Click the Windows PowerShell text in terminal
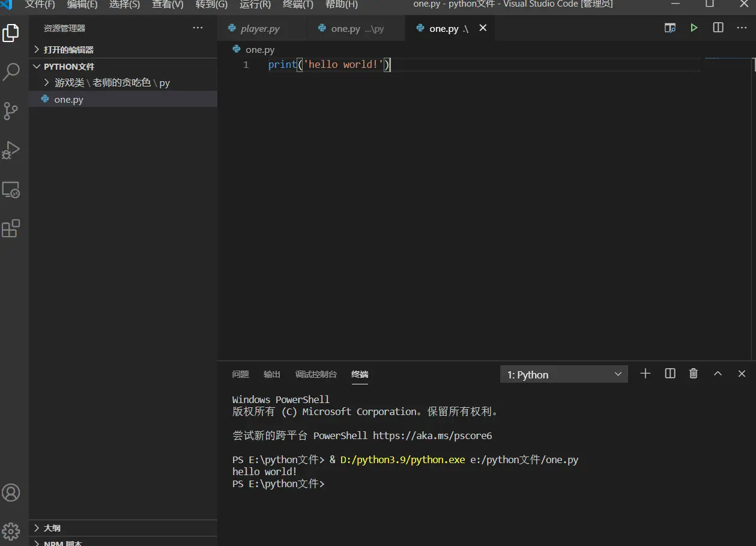Screen dimensions: 756x546 (281, 399)
